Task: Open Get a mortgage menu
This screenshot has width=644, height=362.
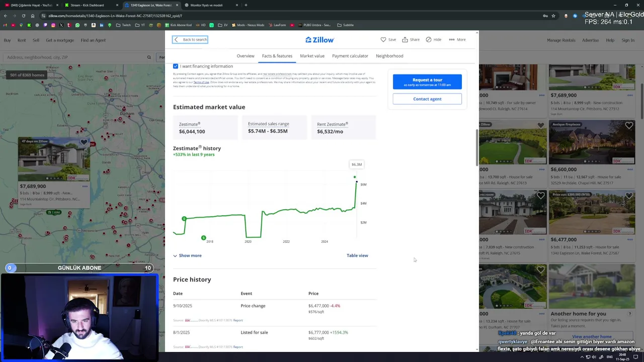Action: [x=60, y=40]
